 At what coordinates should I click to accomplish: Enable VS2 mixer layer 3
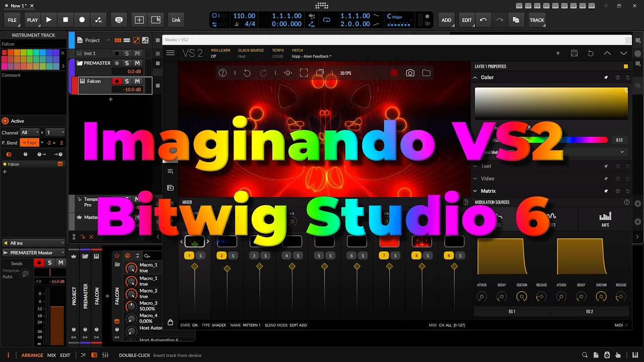point(254,256)
